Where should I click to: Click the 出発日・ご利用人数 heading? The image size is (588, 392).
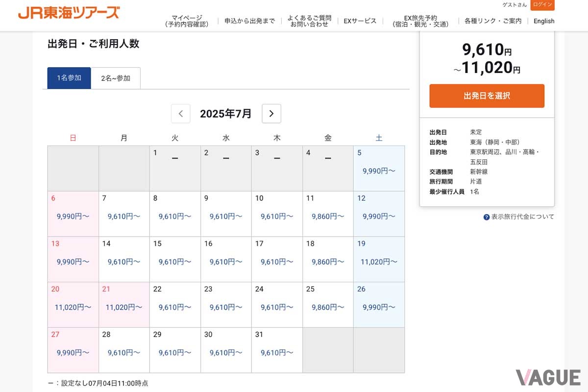[94, 44]
